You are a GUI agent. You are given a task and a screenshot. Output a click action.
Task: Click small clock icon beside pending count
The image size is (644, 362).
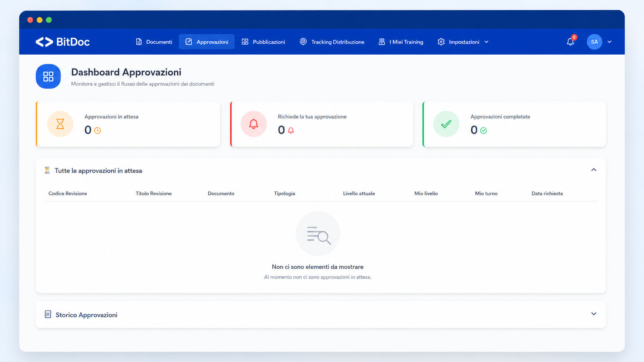tap(97, 130)
